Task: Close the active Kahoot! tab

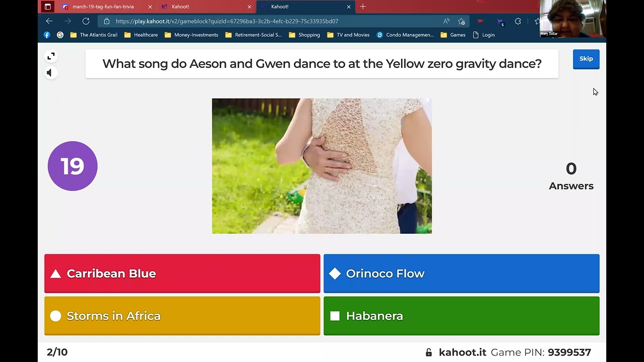Action: point(349,7)
